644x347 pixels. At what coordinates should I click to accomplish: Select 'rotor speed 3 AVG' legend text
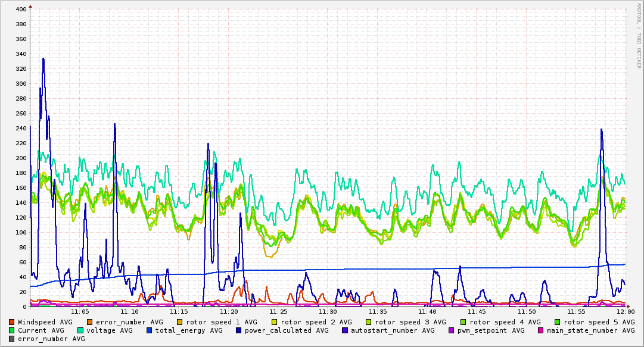coord(410,323)
